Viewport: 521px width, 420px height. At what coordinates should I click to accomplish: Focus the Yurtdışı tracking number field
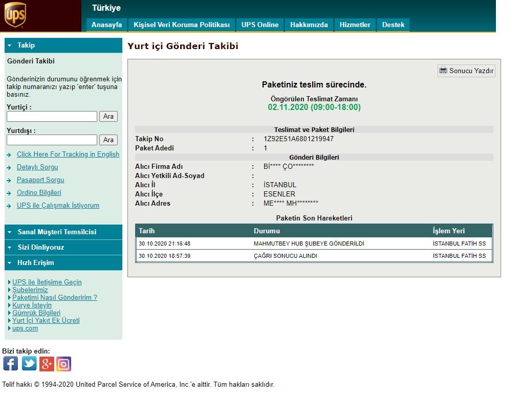52,140
